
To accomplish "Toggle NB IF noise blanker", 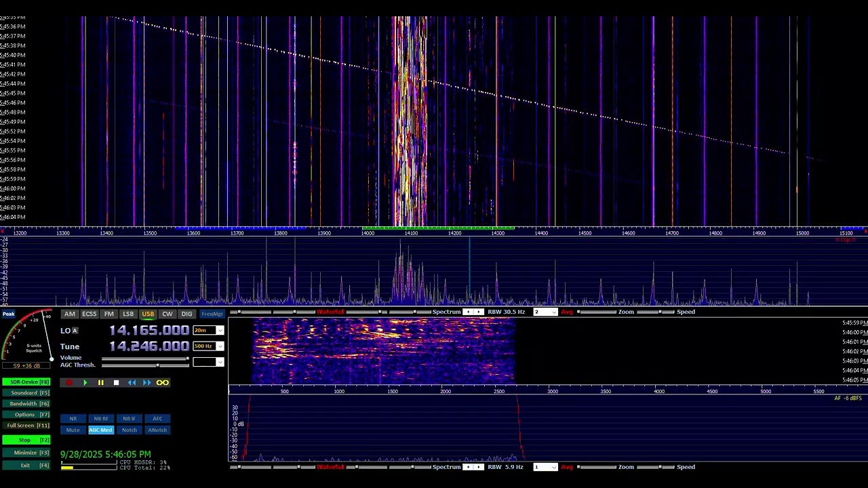I will pos(129,419).
